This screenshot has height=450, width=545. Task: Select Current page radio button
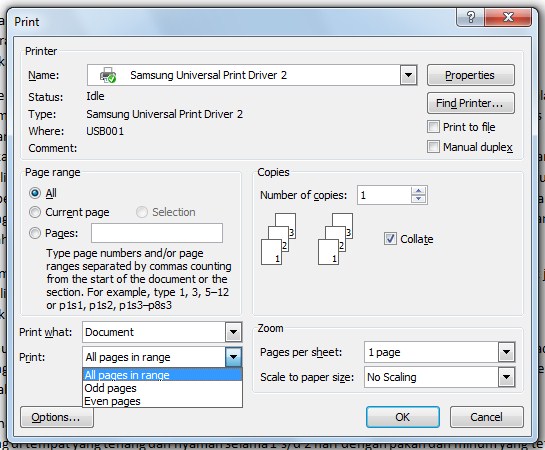(35, 212)
